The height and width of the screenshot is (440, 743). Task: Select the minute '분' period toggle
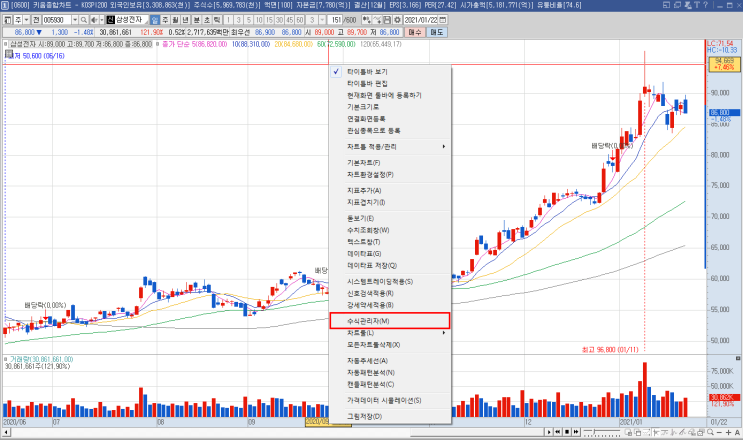coord(197,20)
